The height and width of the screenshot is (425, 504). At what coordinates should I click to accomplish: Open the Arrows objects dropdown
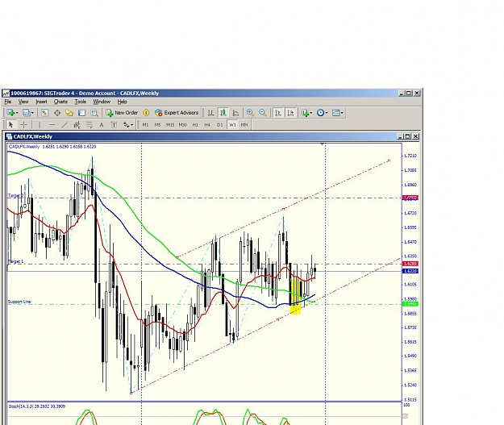point(128,125)
